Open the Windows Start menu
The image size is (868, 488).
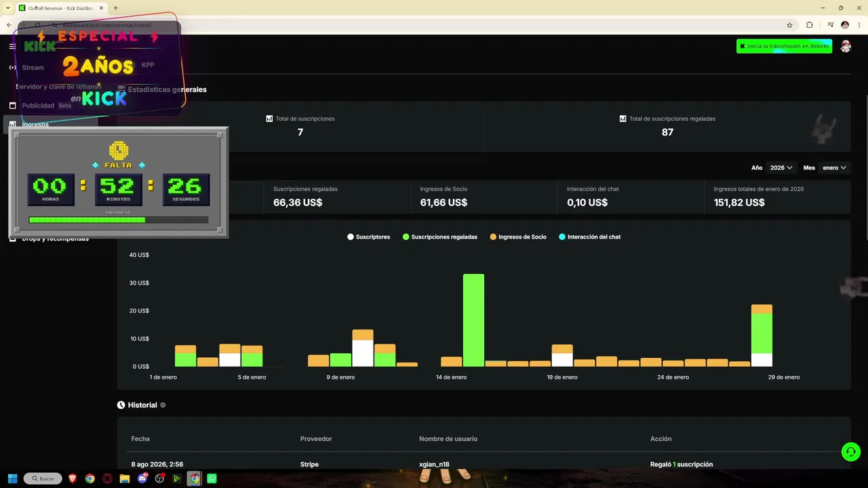tap(12, 479)
